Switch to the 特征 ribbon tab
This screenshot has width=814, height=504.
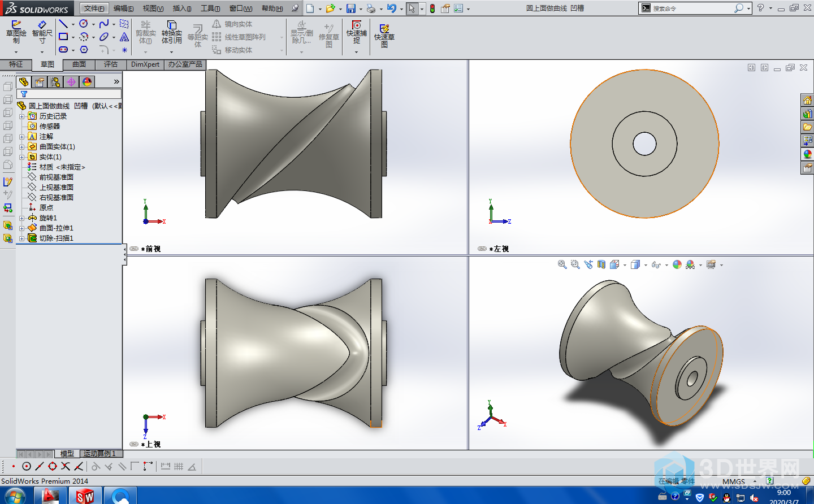tap(16, 64)
